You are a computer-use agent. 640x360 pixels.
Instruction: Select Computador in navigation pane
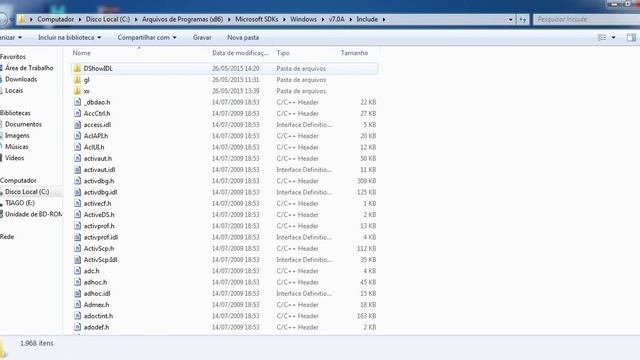(18, 180)
